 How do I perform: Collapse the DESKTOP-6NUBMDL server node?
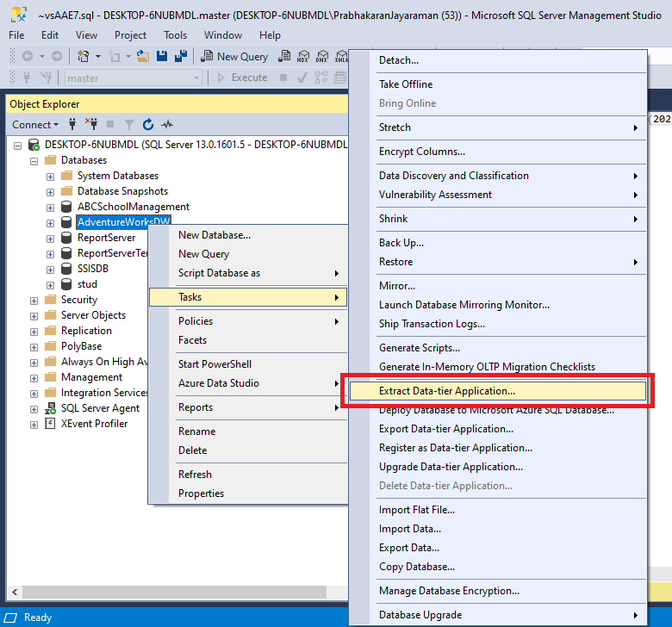(x=17, y=146)
